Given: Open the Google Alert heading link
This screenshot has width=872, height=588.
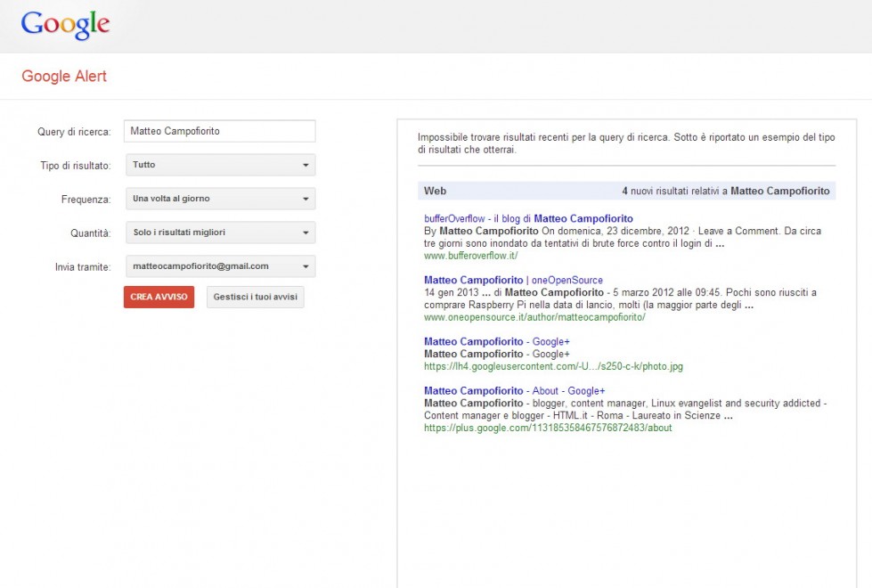Looking at the screenshot, I should point(64,77).
